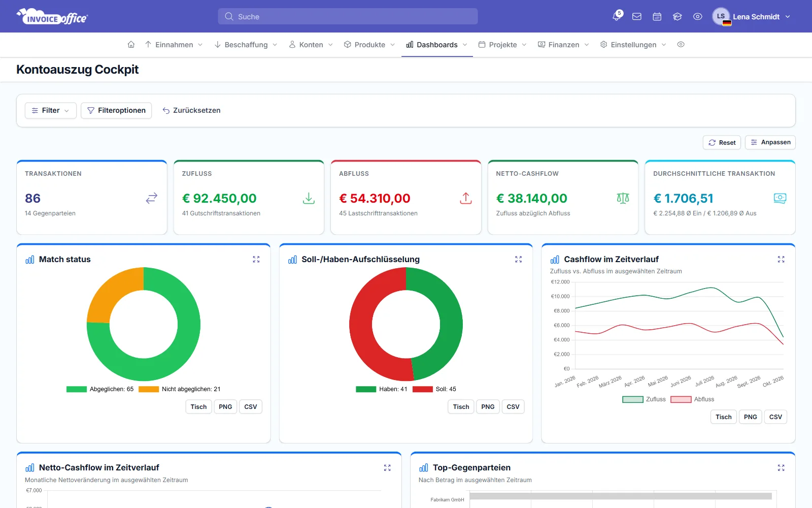Click the Filteroptionen button
Viewport: 812px width, 508px height.
tap(116, 110)
